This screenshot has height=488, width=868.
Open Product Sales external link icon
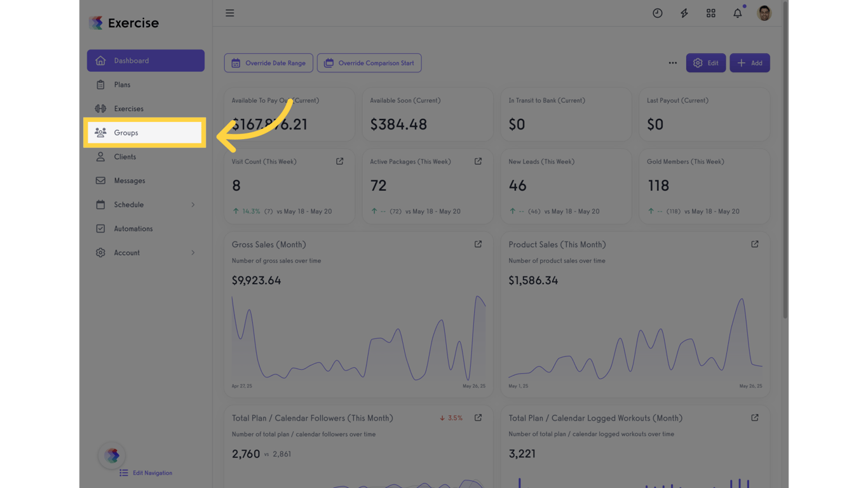click(x=755, y=244)
